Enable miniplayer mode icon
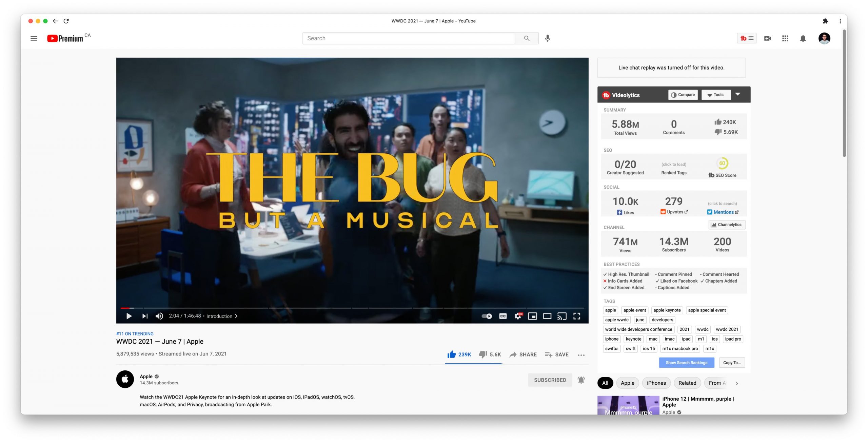 pyautogui.click(x=532, y=316)
